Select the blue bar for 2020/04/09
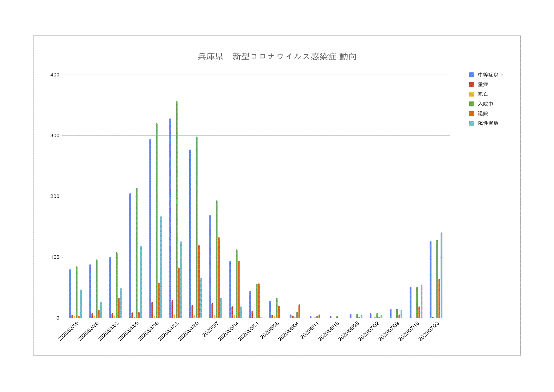The height and width of the screenshot is (392, 554). click(x=130, y=255)
